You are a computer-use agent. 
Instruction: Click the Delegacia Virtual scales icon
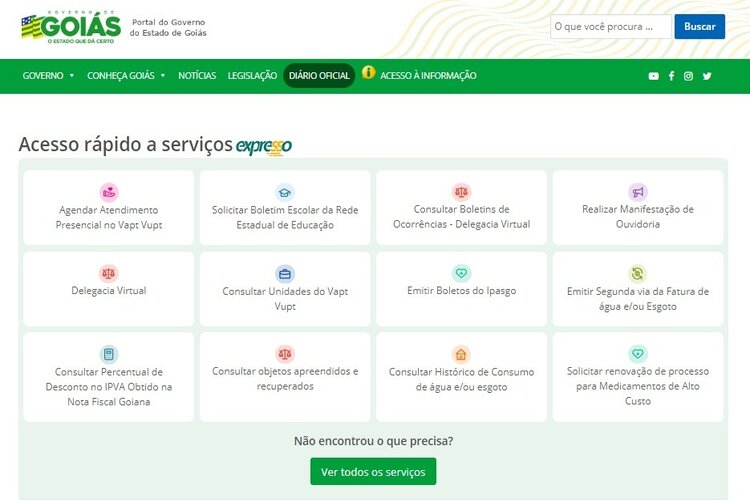(x=109, y=273)
